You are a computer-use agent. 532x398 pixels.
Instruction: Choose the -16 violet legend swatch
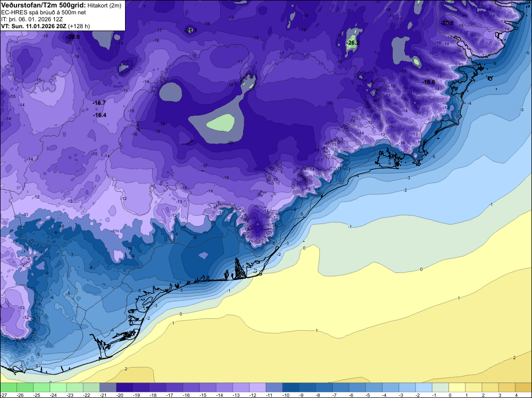coord(191,387)
